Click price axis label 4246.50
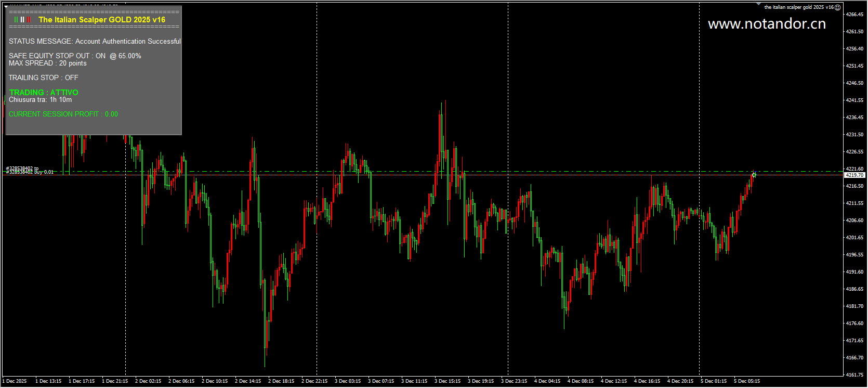Screen dimensions: 868x388 pos(854,83)
